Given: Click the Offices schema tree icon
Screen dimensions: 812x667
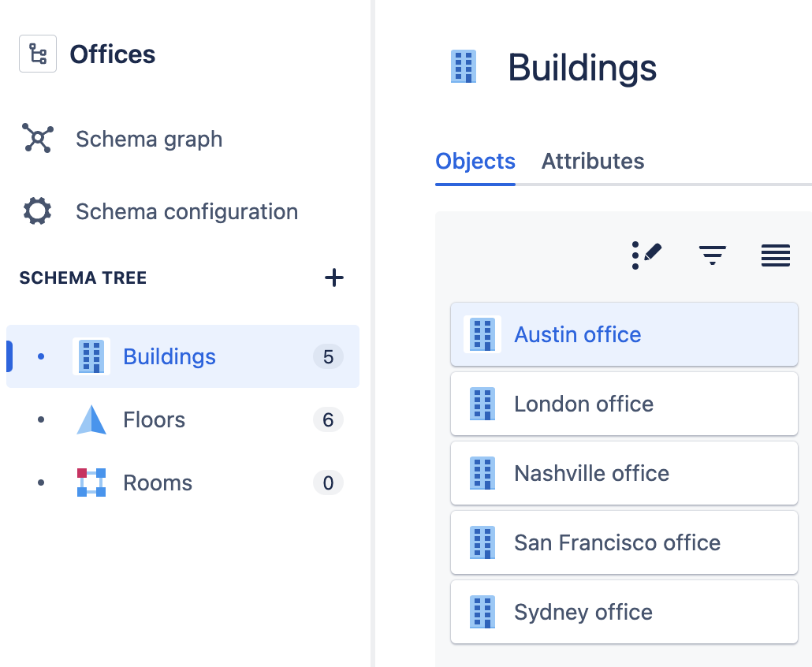Looking at the screenshot, I should pyautogui.click(x=38, y=54).
